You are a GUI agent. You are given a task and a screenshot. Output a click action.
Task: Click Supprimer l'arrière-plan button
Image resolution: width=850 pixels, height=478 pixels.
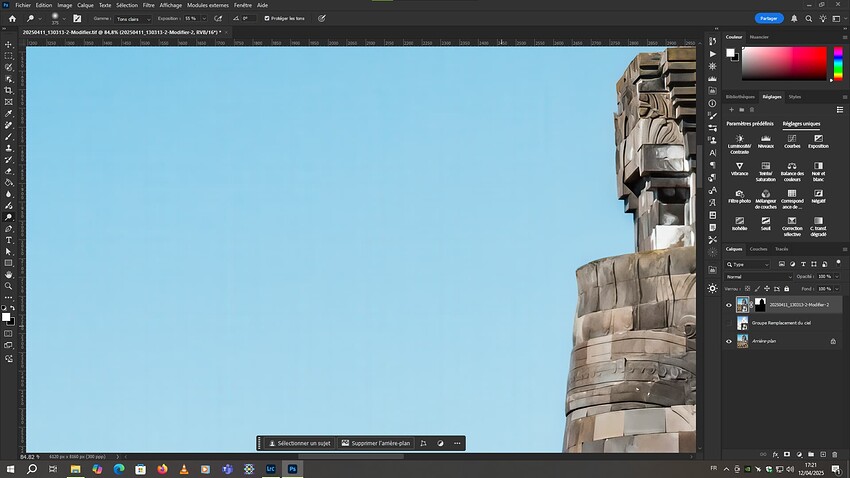point(374,443)
